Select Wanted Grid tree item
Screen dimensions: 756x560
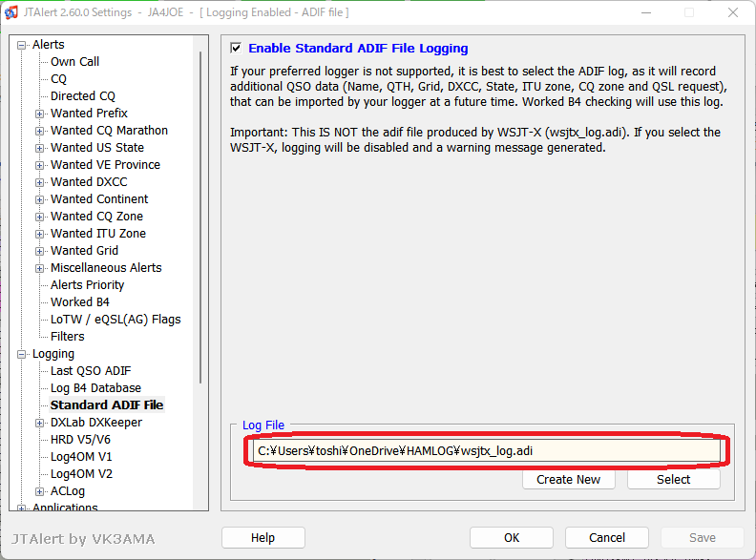point(84,251)
